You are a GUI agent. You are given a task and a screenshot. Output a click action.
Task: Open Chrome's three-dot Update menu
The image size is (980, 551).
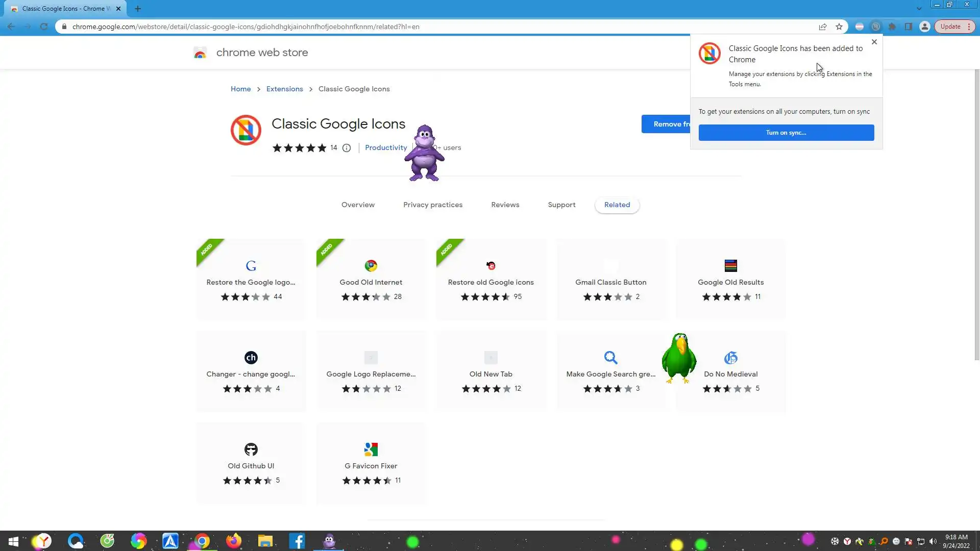point(969,27)
